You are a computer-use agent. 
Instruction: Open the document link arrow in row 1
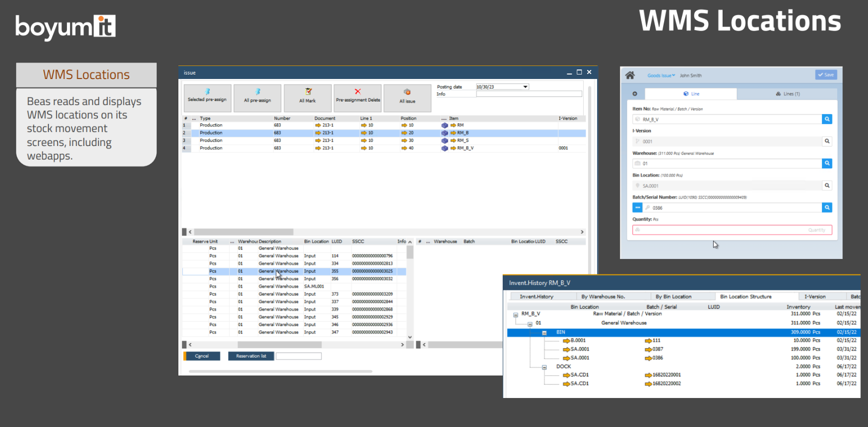pyautogui.click(x=318, y=125)
